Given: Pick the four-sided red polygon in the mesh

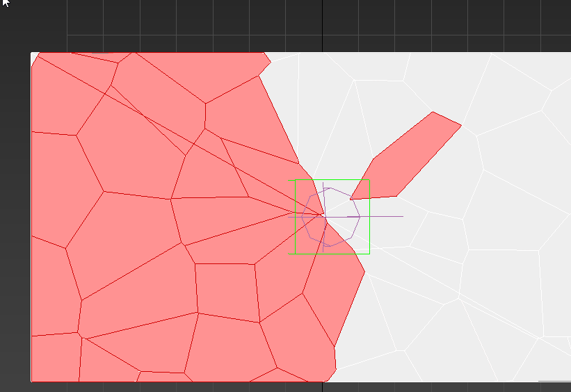Looking at the screenshot, I should pyautogui.click(x=227, y=293).
